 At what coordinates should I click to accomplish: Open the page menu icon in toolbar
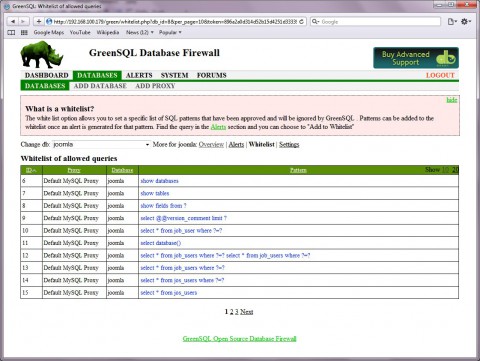(452, 22)
